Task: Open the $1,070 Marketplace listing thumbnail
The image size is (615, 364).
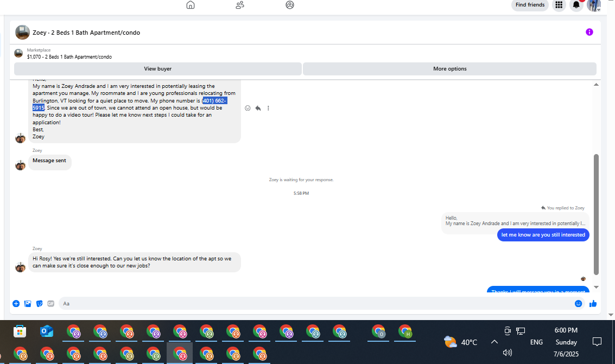Action: (x=18, y=53)
